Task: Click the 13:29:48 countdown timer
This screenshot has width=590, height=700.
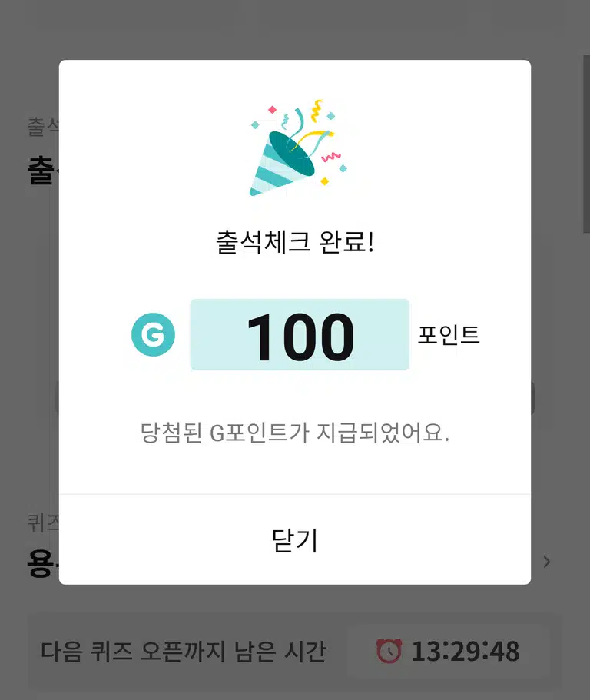Action: pyautogui.click(x=466, y=651)
